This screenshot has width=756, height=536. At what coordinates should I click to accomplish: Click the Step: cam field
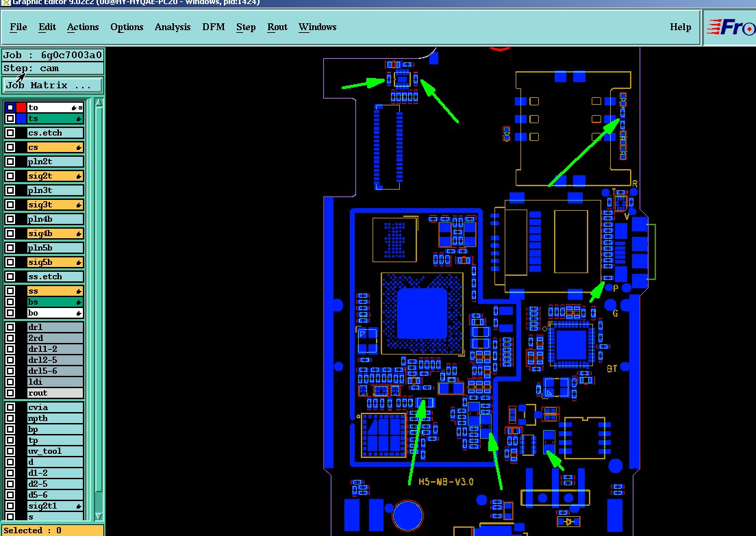[53, 68]
